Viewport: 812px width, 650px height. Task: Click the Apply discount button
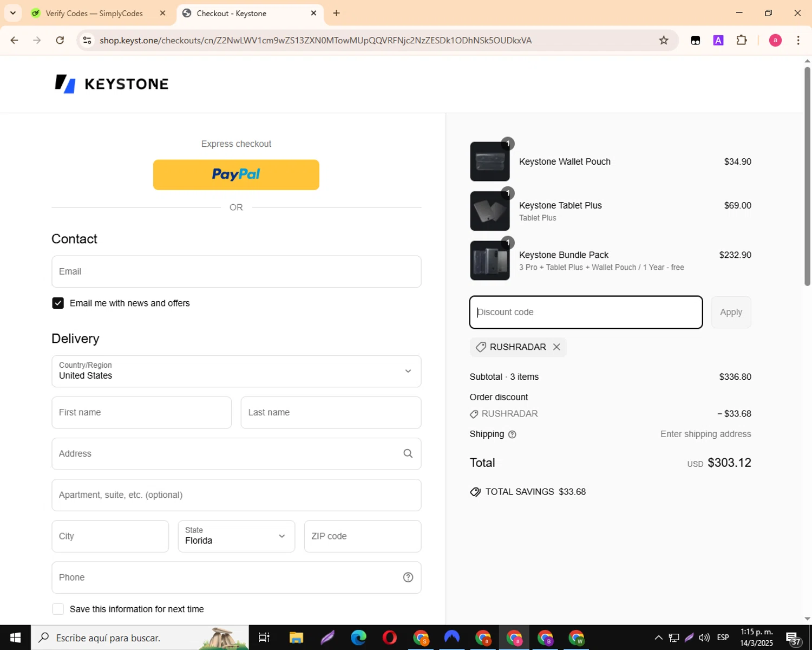click(x=731, y=312)
